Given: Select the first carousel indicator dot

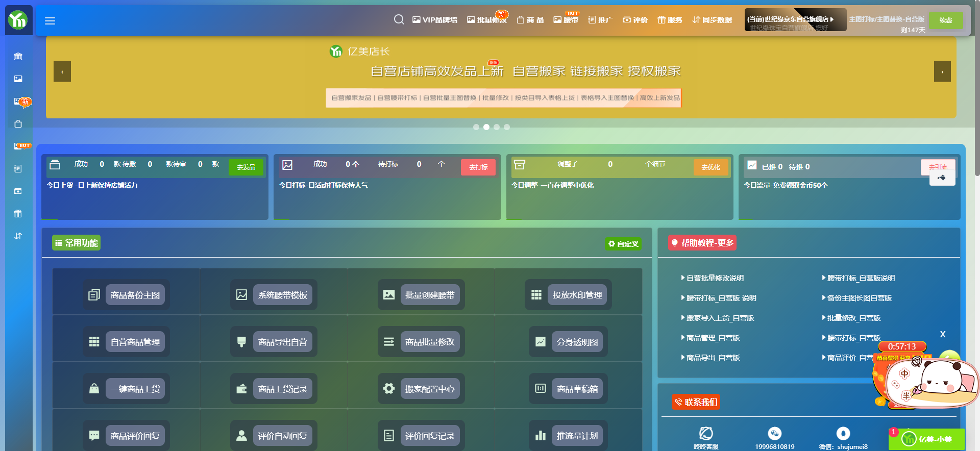Looking at the screenshot, I should point(476,127).
